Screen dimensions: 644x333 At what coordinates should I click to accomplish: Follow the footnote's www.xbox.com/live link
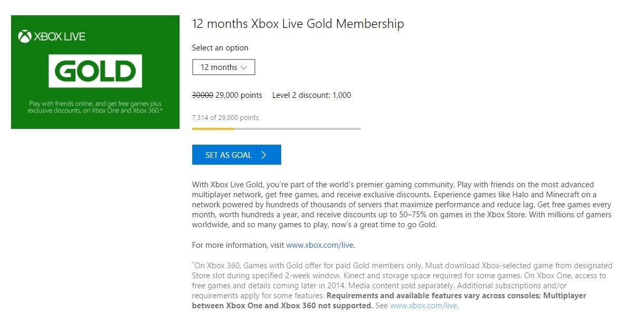[x=423, y=306]
